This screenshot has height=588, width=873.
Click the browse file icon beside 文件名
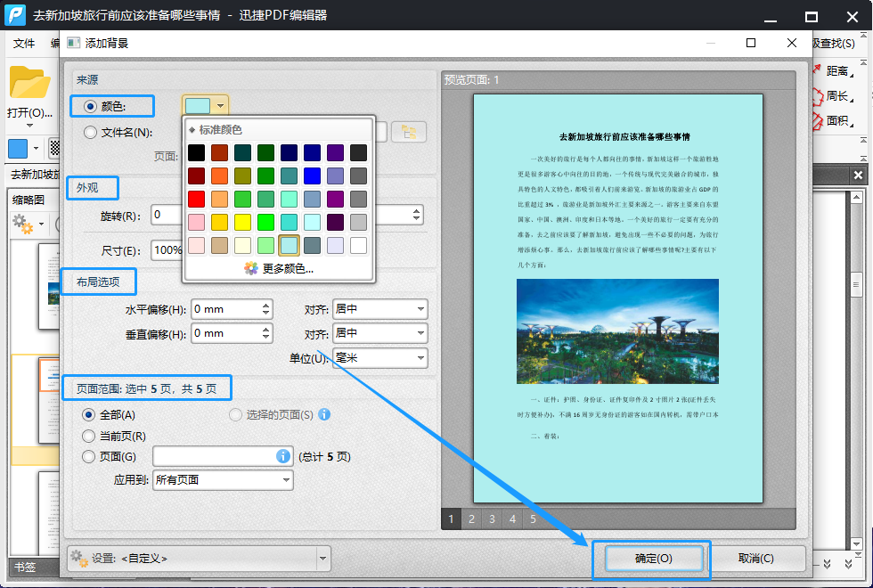point(409,132)
